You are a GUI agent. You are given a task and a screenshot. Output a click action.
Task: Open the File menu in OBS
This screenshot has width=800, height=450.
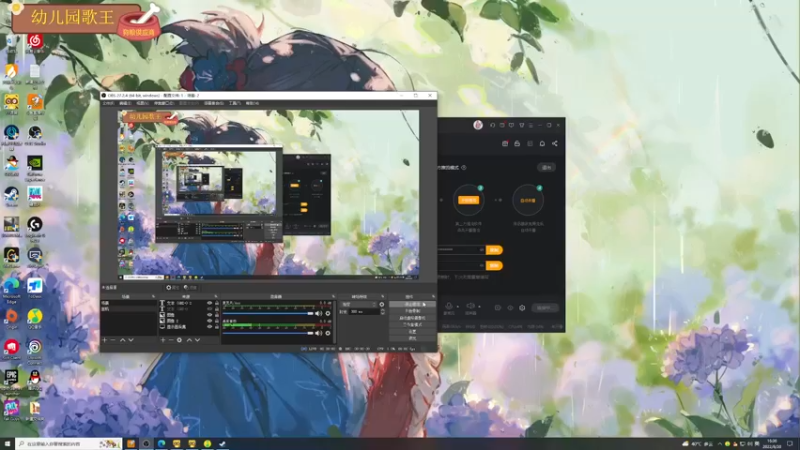[108, 103]
